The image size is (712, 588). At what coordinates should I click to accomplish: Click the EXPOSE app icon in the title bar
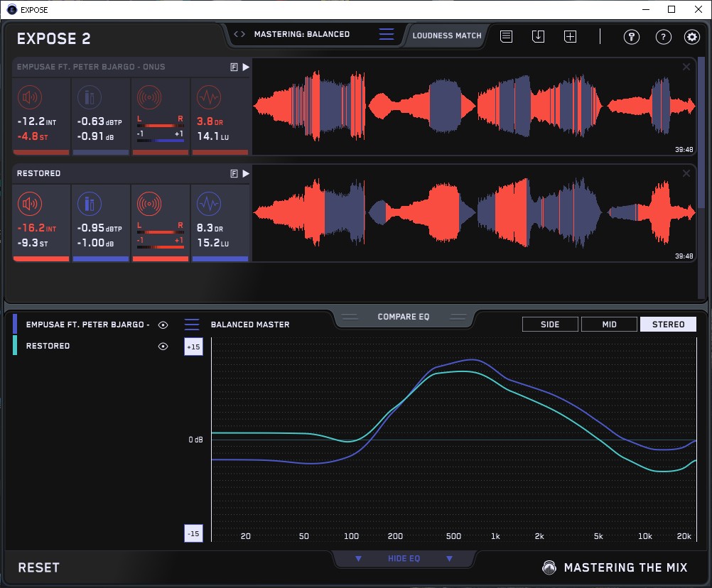(x=12, y=9)
